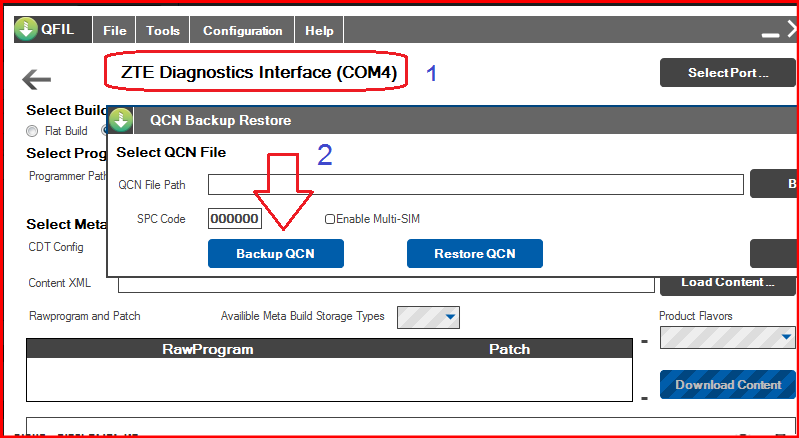The height and width of the screenshot is (438, 799).
Task: Expand the Product Flavors dropdown
Action: pyautogui.click(x=728, y=337)
